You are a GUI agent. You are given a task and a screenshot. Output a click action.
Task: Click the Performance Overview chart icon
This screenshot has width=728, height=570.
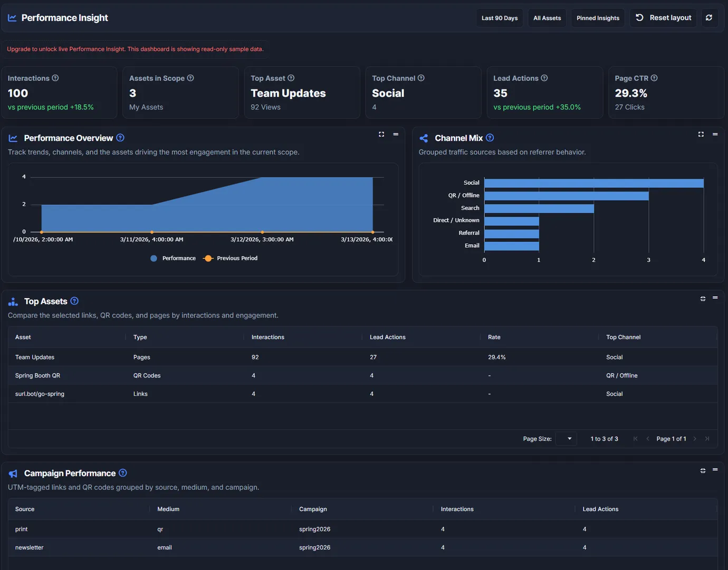pyautogui.click(x=13, y=138)
